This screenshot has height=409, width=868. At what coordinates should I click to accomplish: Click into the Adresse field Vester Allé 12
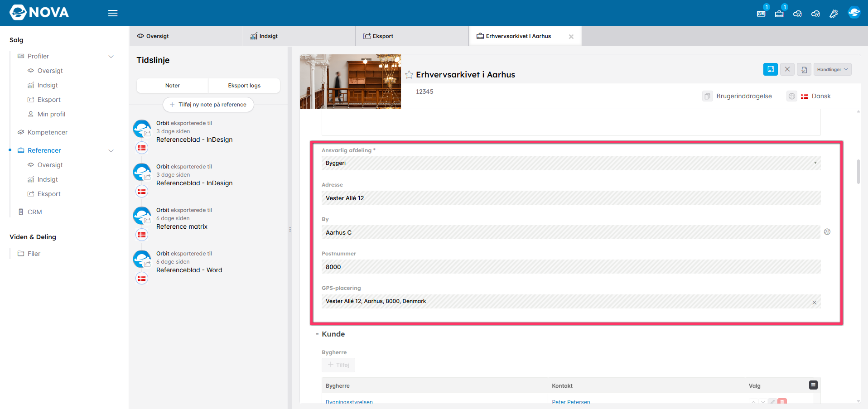571,198
